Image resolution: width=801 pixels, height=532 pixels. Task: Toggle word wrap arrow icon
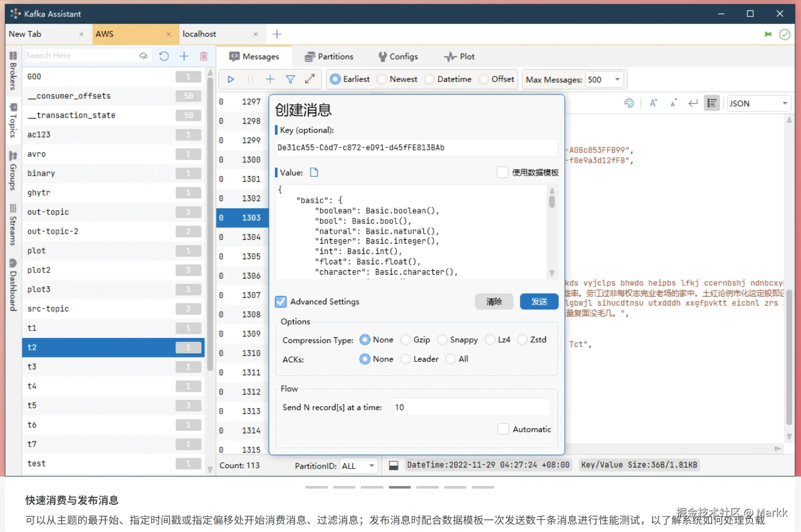click(693, 103)
